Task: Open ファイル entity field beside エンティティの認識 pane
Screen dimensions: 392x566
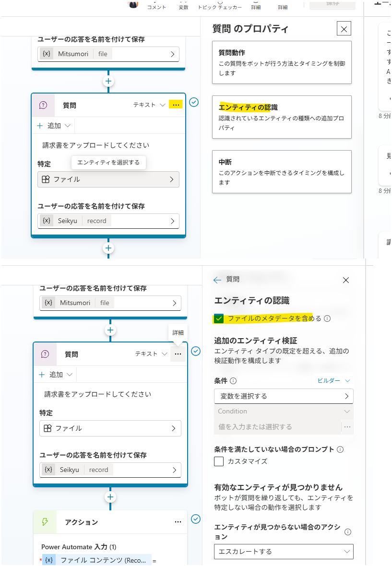Action: pyautogui.click(x=110, y=428)
